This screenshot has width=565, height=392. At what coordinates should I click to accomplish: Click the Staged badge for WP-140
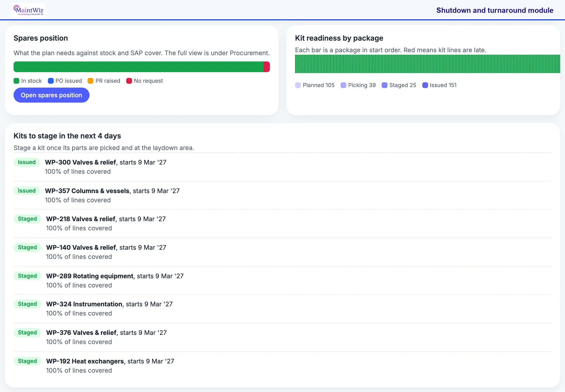[27, 247]
